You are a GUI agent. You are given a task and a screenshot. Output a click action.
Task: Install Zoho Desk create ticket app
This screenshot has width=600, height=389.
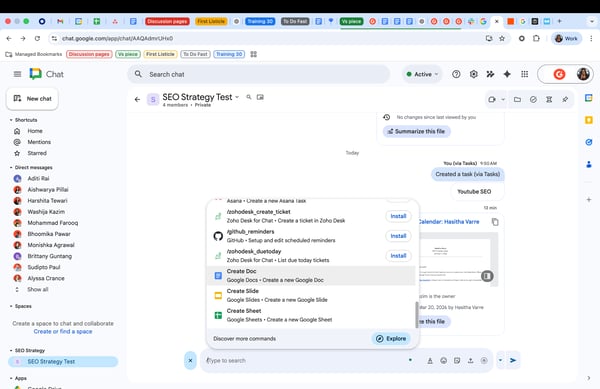(x=398, y=216)
